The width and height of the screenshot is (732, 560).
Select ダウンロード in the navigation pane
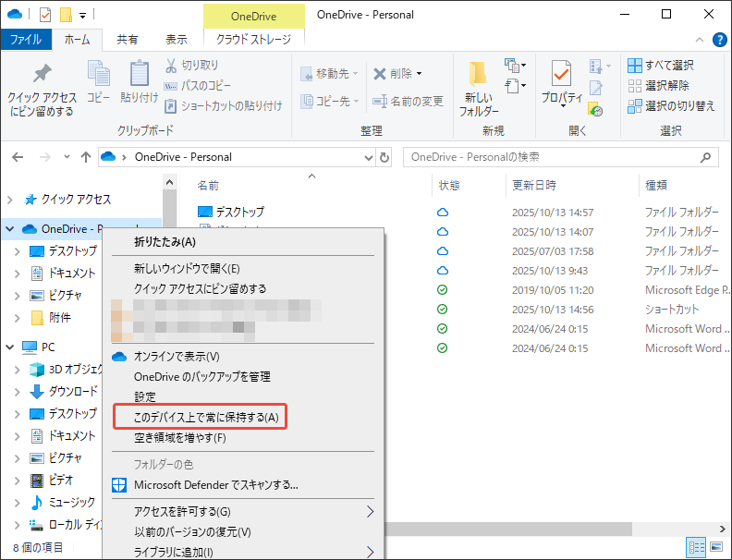(x=64, y=391)
